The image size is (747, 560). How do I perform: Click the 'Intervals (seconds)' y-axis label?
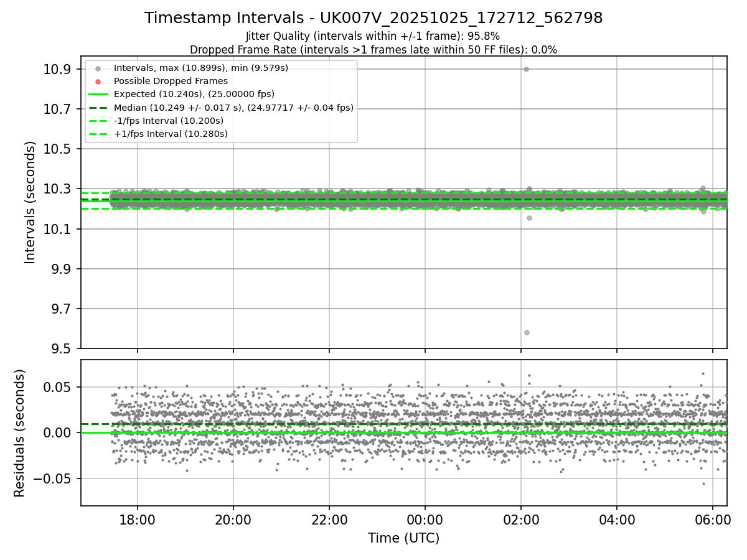pyautogui.click(x=30, y=202)
